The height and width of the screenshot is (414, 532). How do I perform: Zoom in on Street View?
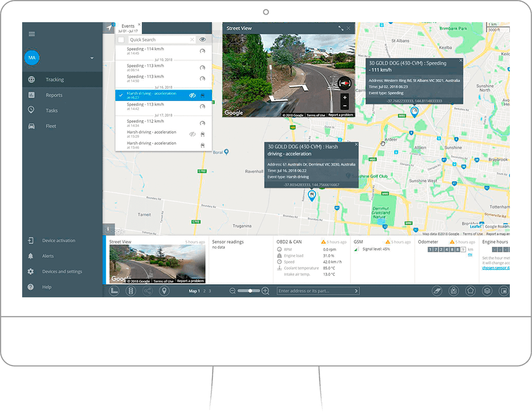pos(345,97)
